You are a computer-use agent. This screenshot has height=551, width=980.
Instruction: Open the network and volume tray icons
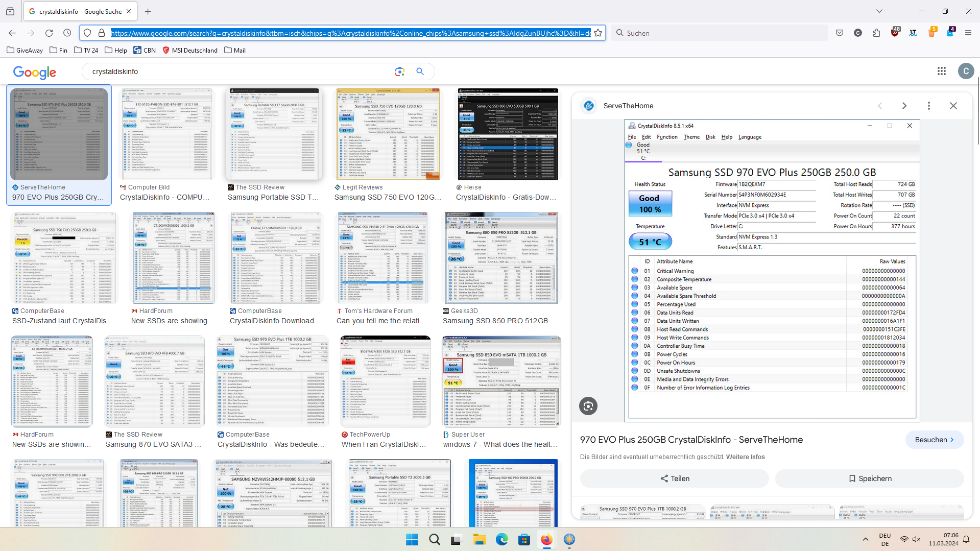point(910,539)
